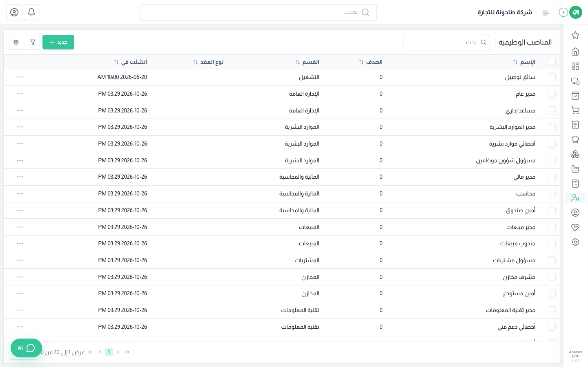Select the مندوب مبيعات row checkbox
588x368 pixels.
552,244
